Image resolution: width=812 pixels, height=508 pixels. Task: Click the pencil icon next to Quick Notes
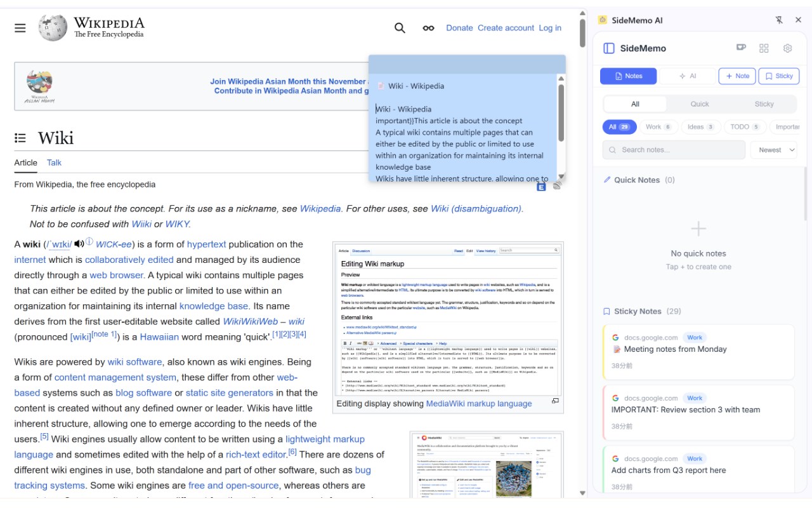[607, 180]
